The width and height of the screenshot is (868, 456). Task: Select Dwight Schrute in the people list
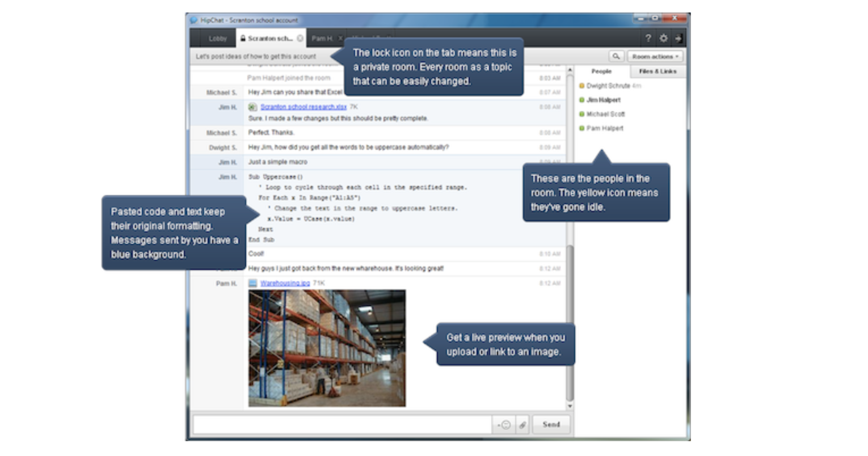(x=608, y=86)
